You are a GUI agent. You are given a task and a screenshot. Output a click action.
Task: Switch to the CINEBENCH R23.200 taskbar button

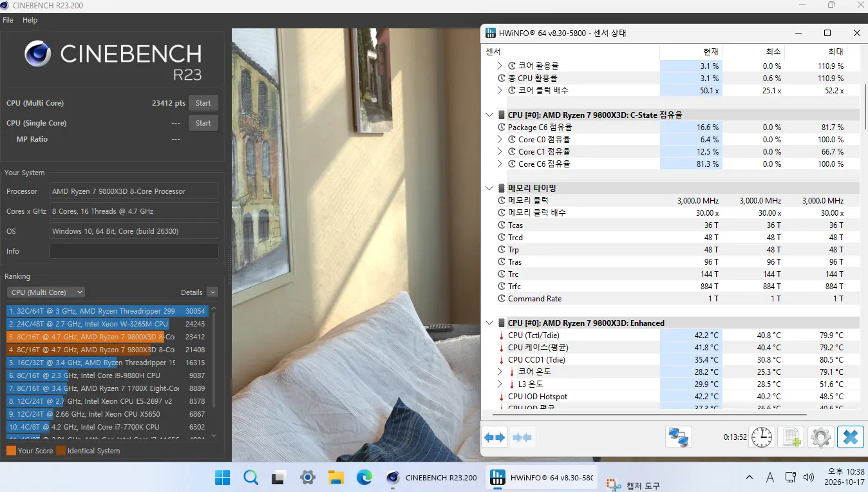pos(431,477)
